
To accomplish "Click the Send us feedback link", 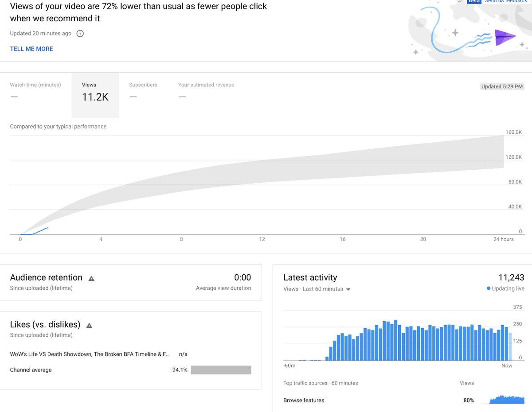I will point(506,1).
